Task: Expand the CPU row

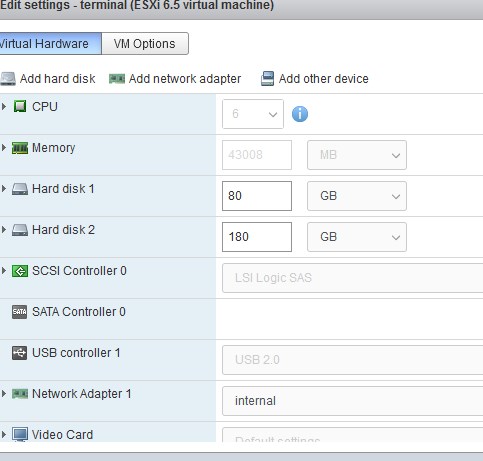Action: pos(4,107)
